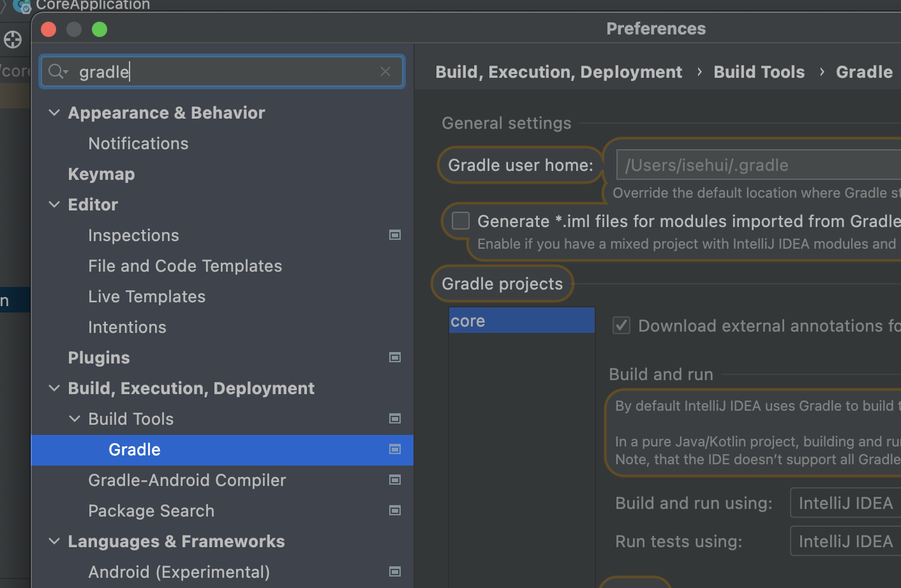
Task: Select Keymap settings
Action: coord(101,174)
